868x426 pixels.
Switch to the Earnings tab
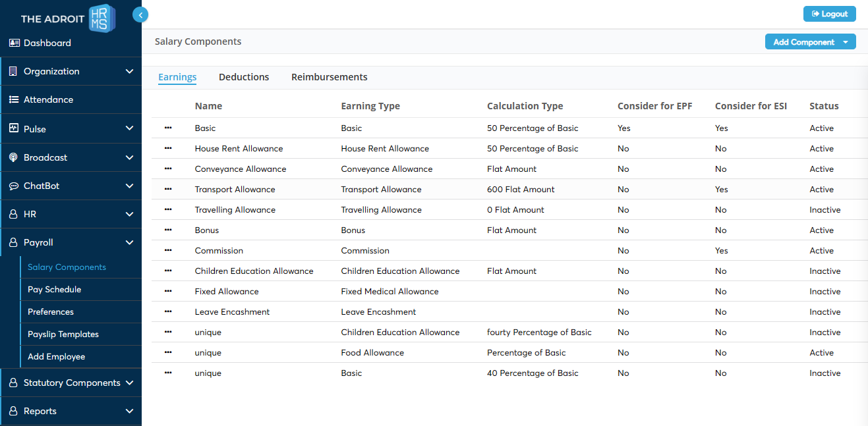coord(177,77)
